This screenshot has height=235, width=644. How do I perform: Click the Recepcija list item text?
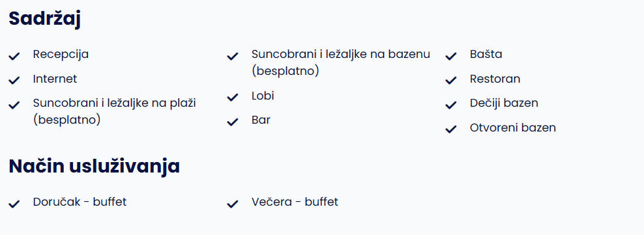(61, 54)
